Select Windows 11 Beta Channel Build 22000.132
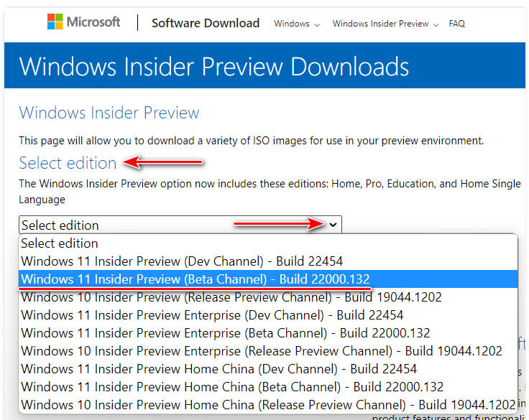This screenshot has height=420, width=529. (268, 279)
